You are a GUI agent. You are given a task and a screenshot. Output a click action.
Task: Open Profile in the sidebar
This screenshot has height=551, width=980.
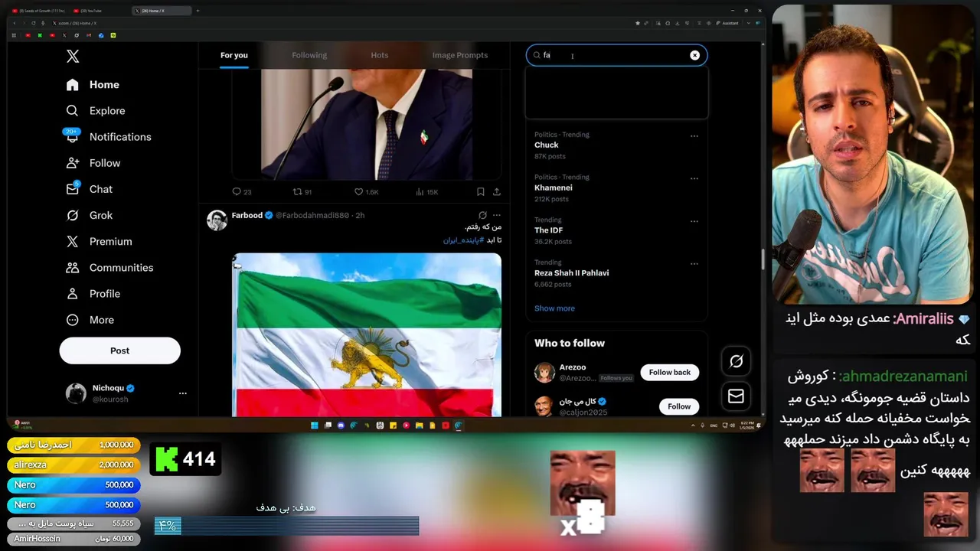pyautogui.click(x=93, y=294)
